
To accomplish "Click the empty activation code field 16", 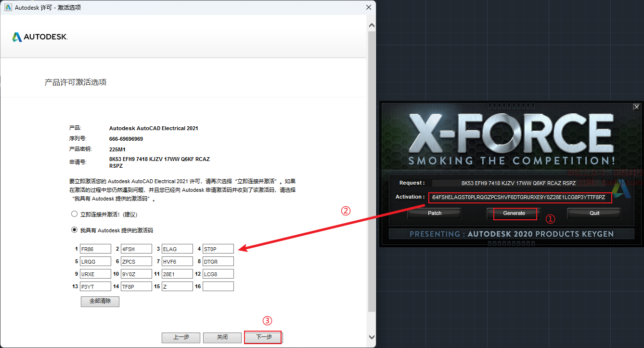I will (218, 286).
